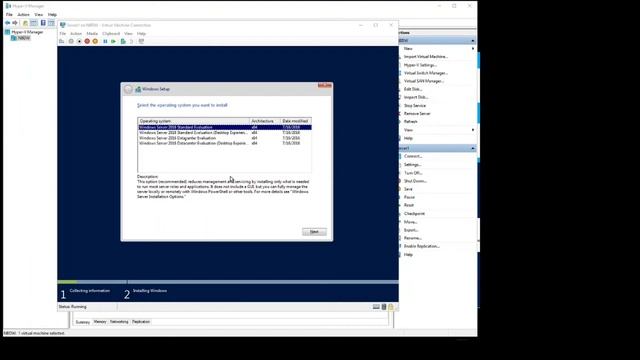Click the Checkpoint toolbar icon in VM Connection
The width and height of the screenshot is (640, 360).
click(x=123, y=41)
